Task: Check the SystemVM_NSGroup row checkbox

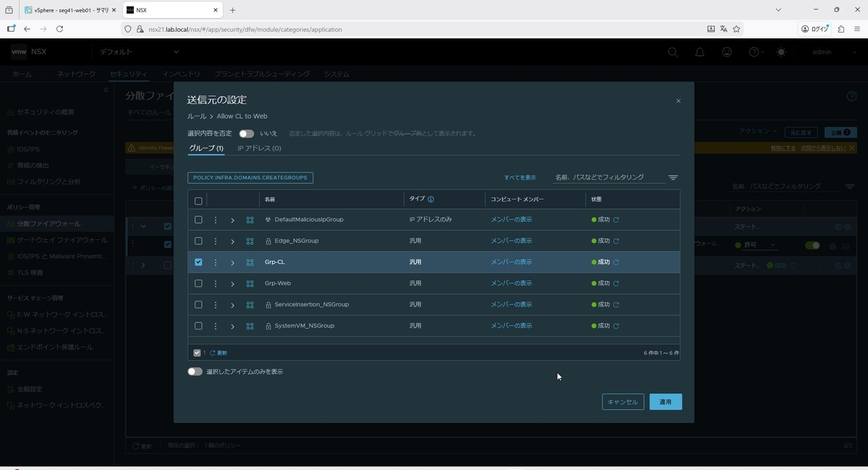Action: click(x=198, y=326)
